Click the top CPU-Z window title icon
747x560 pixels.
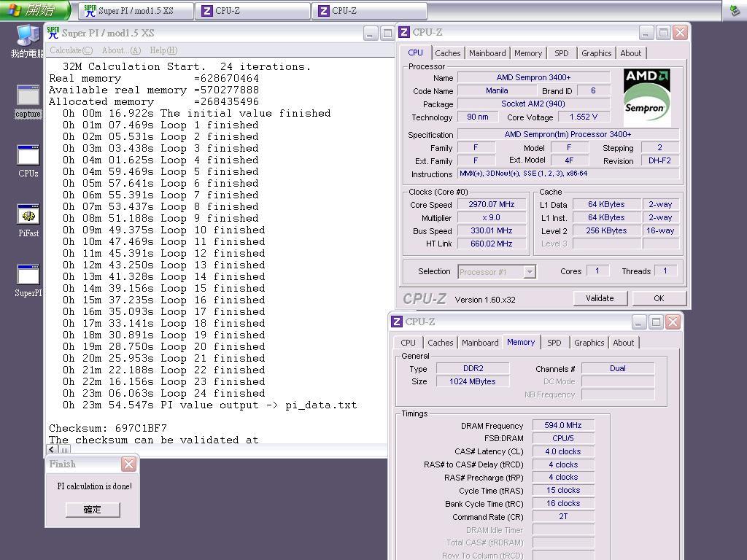click(404, 32)
